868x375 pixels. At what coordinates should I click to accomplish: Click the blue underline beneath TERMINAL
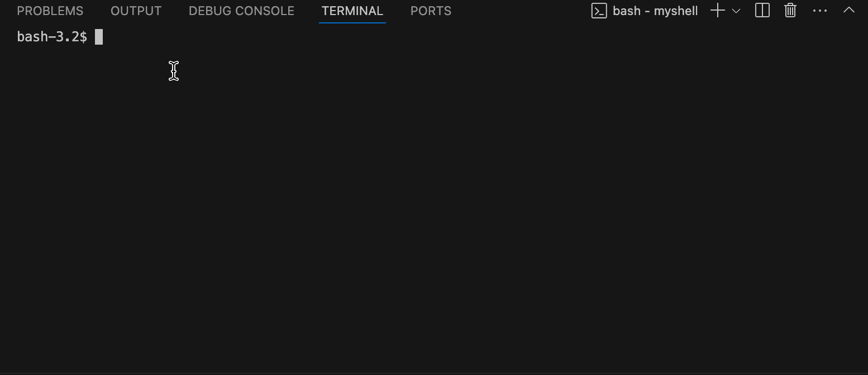tap(352, 23)
